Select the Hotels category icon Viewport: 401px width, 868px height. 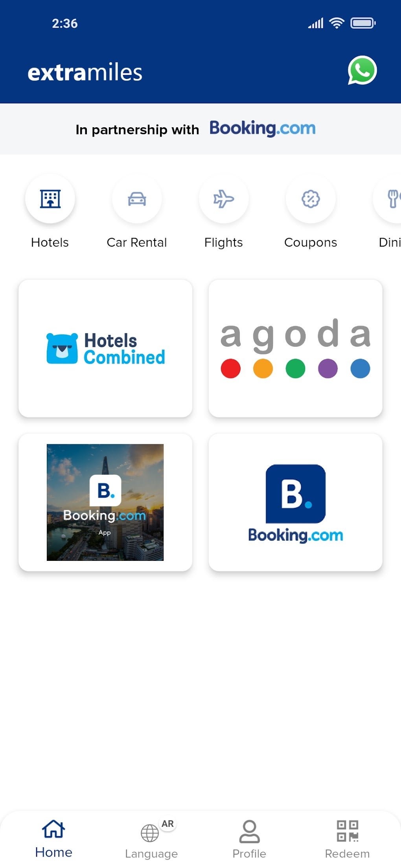click(50, 199)
